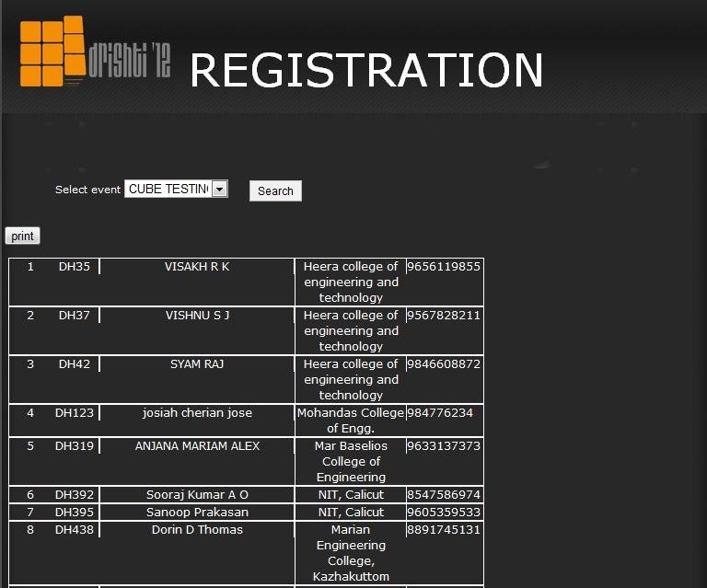This screenshot has width=707, height=588.
Task: Select ID cell DH438
Action: click(75, 529)
